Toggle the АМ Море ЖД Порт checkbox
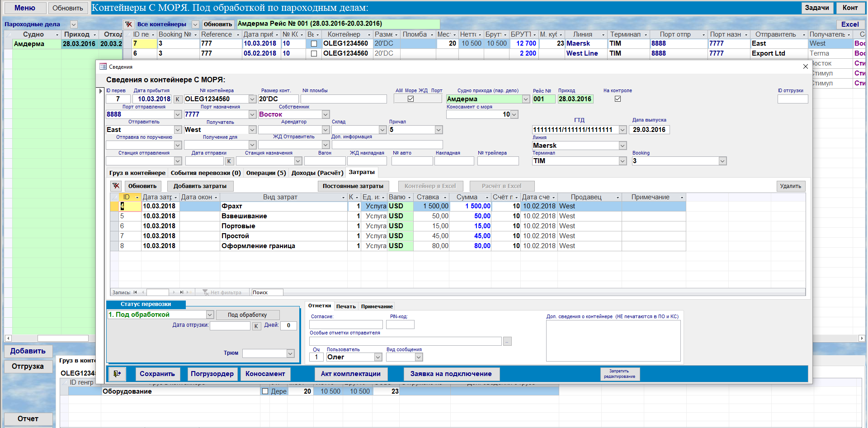The image size is (868, 428). point(410,99)
